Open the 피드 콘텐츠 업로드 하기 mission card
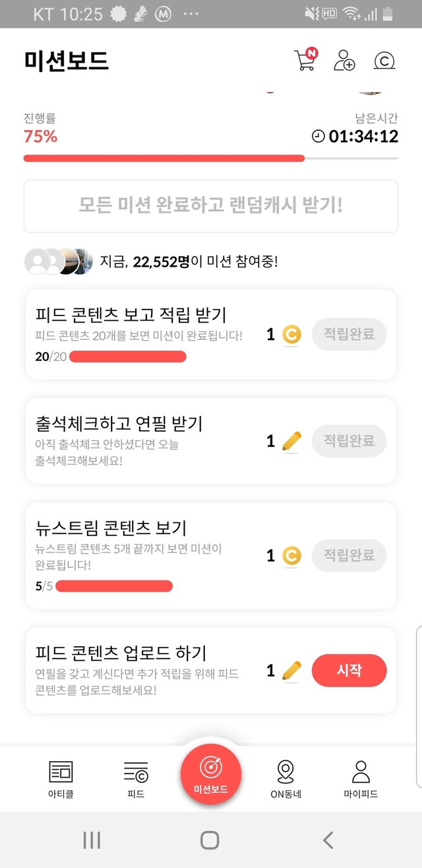The height and width of the screenshot is (868, 422). tap(145, 670)
